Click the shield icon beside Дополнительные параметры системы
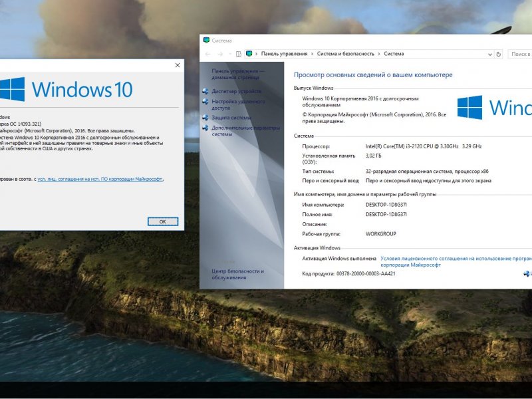Image resolution: width=532 pixels, height=399 pixels. (205, 128)
